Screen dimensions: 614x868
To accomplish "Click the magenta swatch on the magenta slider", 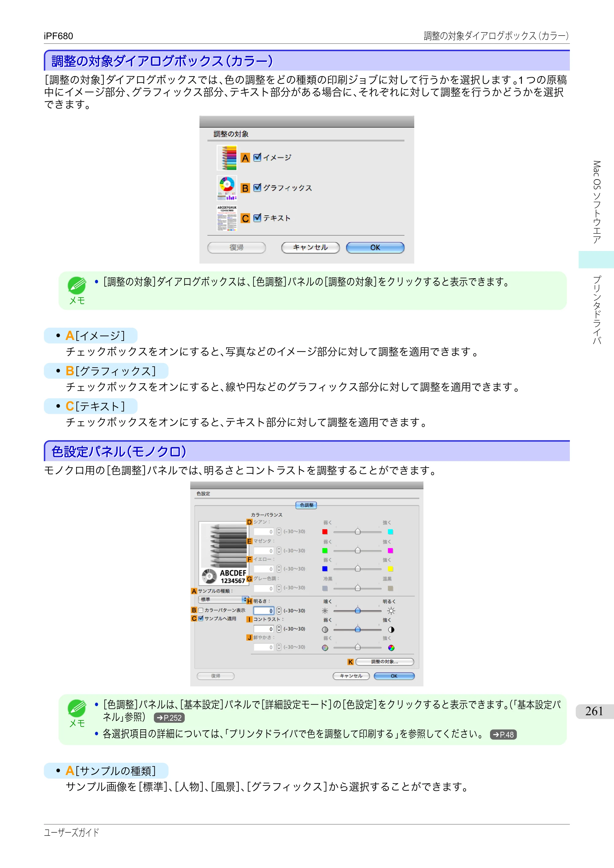I will click(x=391, y=550).
